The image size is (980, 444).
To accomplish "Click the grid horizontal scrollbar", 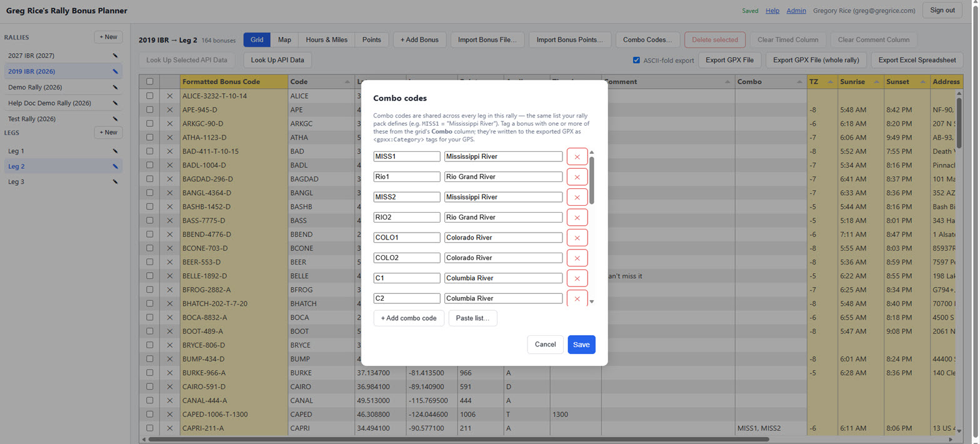I will pyautogui.click(x=459, y=440).
